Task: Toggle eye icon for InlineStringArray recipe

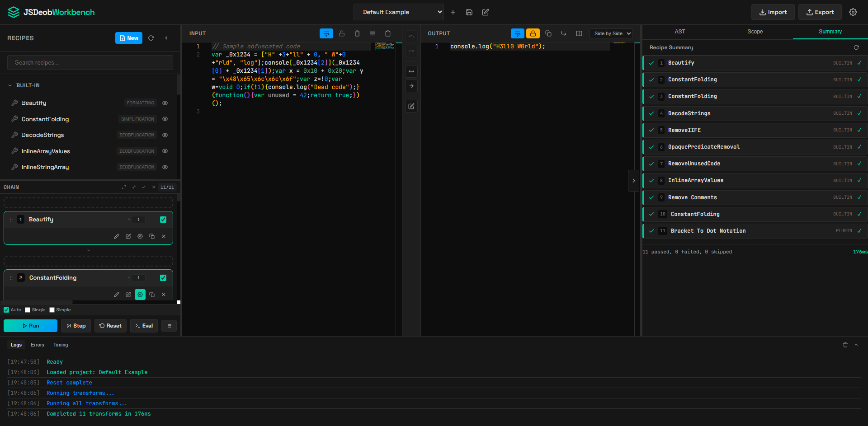Action: point(165,167)
